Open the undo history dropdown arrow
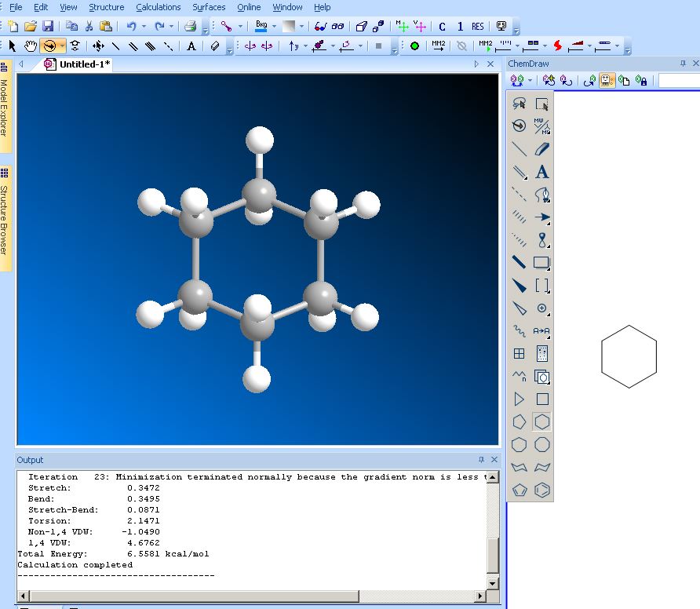The width and height of the screenshot is (700, 609). [144, 27]
